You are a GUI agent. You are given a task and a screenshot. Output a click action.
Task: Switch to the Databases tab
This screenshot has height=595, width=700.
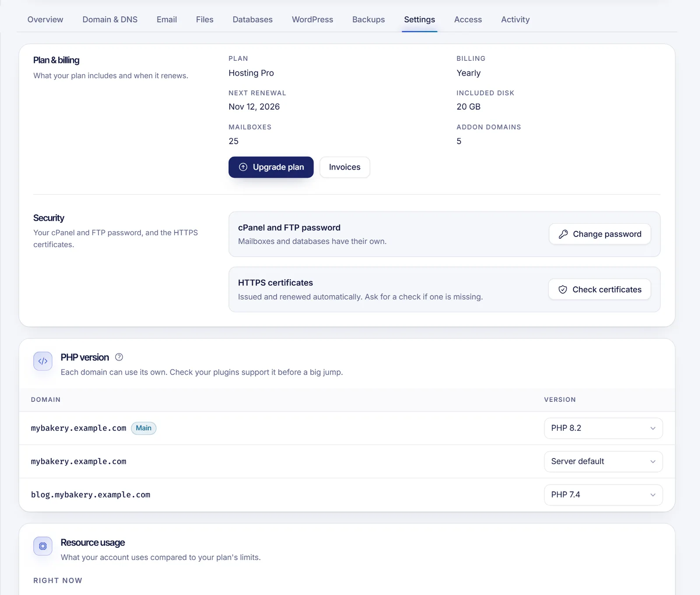click(252, 20)
